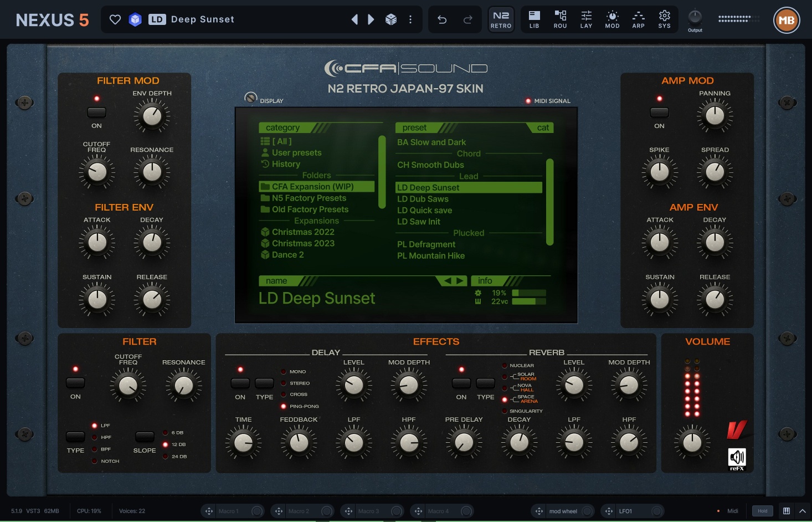Click the N2 RETRO skin button

click(501, 19)
